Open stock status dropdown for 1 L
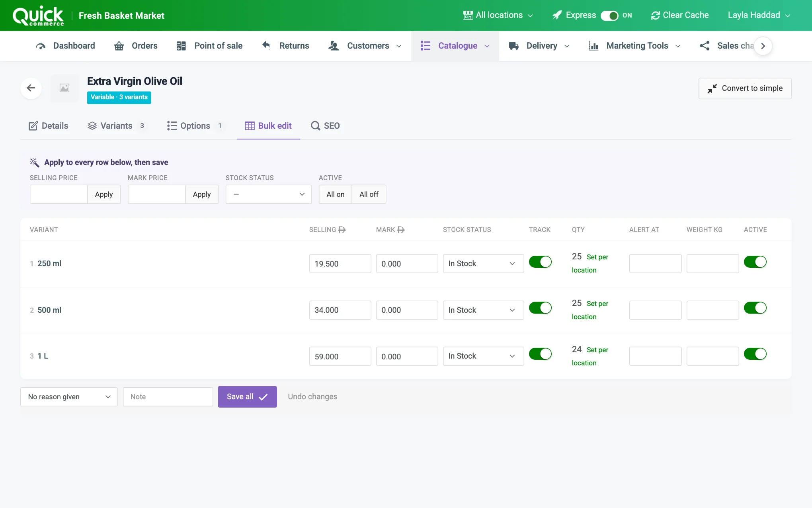The height and width of the screenshot is (508, 812). [483, 356]
